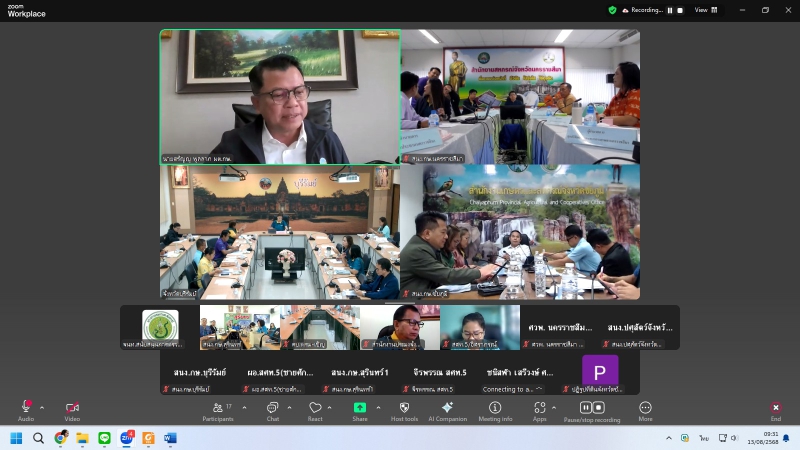Select active speaker tile with green border

(280, 97)
